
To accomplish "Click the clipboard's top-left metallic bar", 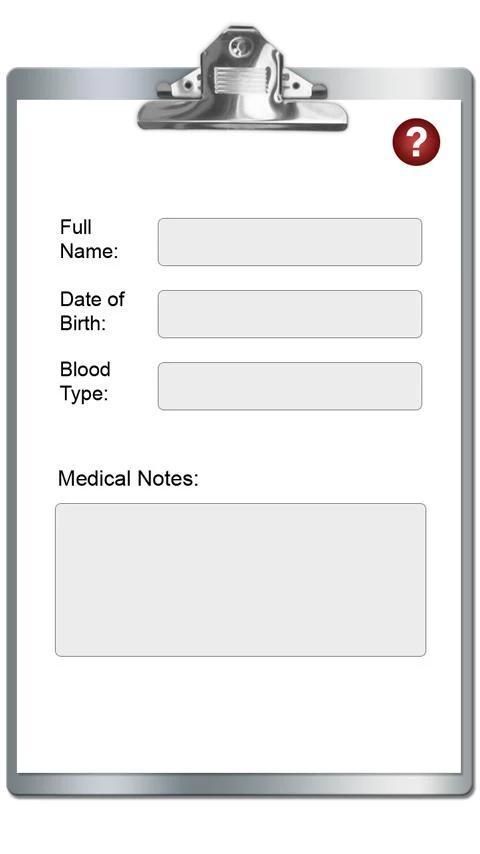I will tap(82, 83).
